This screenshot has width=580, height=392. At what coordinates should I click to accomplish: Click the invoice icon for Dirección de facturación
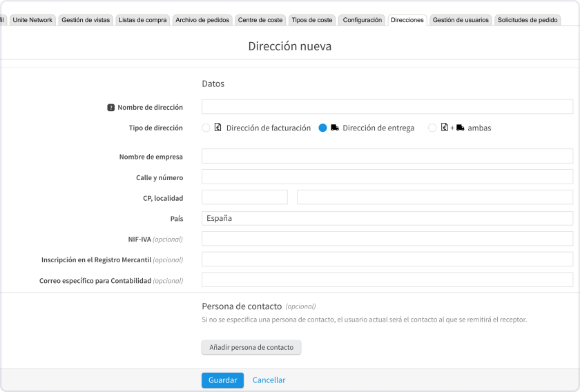pos(217,128)
